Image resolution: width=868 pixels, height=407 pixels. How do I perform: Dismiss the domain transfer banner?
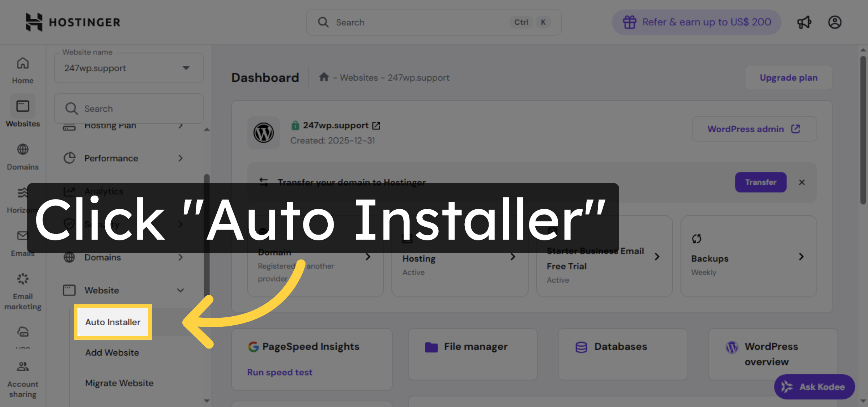[802, 182]
